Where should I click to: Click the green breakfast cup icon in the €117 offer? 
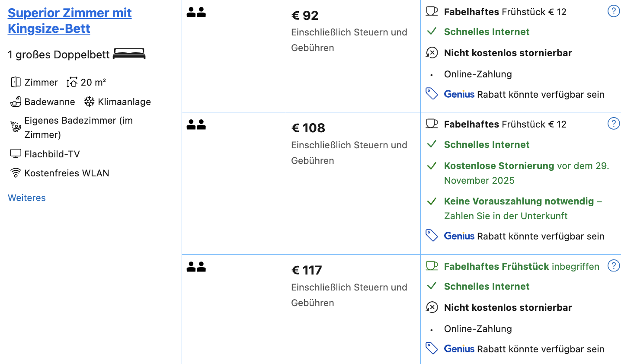432,266
